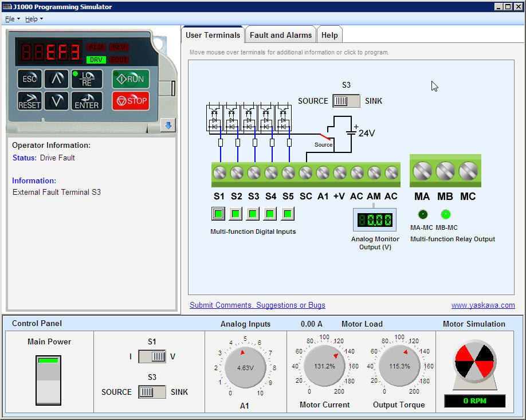This screenshot has width=526, height=420.
Task: Click the S1 terminal screw
Action: click(x=219, y=173)
